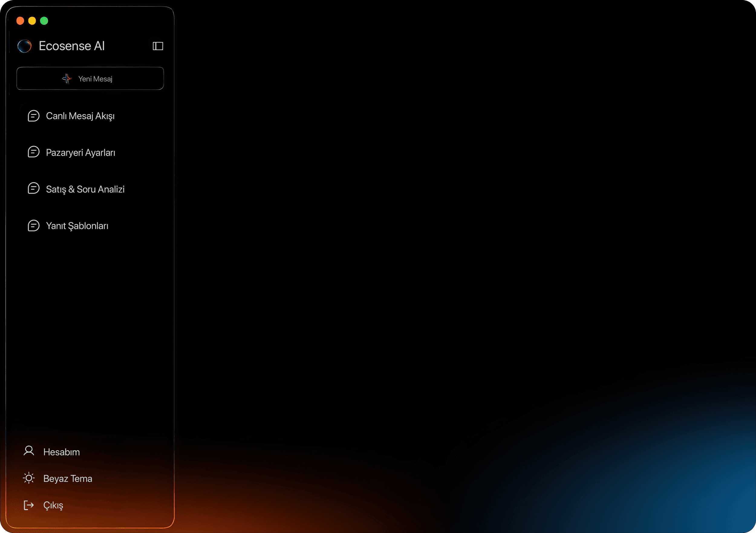756x533 pixels.
Task: Click the sparkle icon in the Yeni Mesaj button
Action: [x=67, y=79]
